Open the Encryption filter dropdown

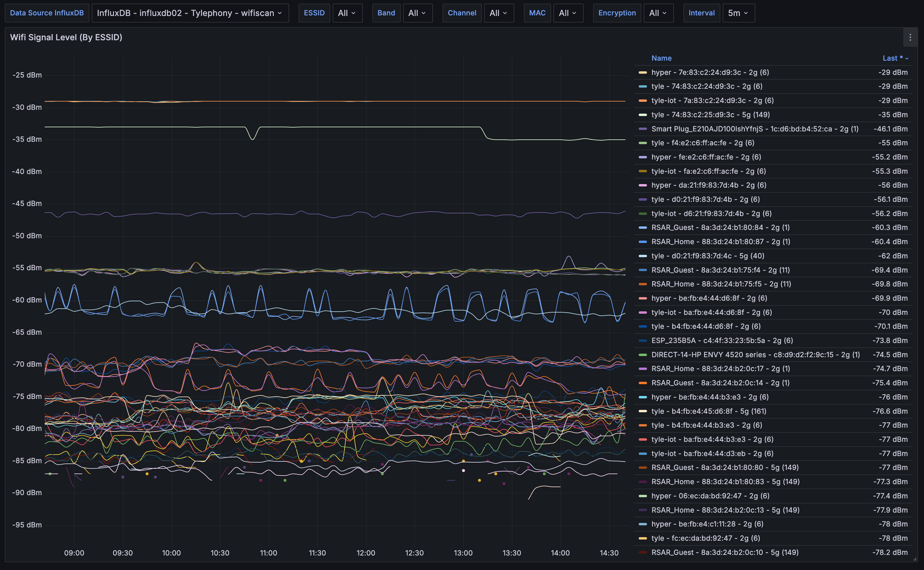(658, 13)
